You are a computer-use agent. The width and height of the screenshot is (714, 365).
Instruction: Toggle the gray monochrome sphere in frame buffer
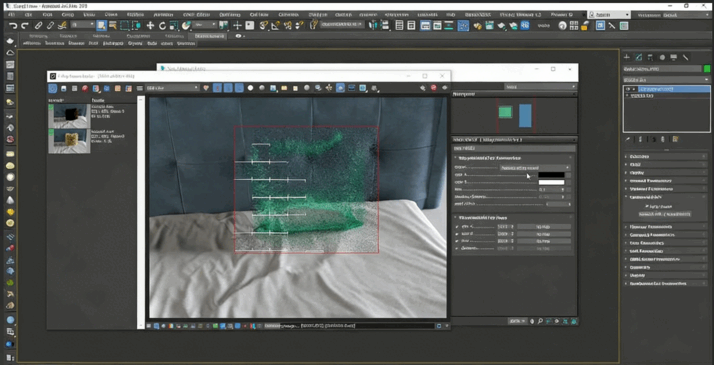pyautogui.click(x=261, y=88)
